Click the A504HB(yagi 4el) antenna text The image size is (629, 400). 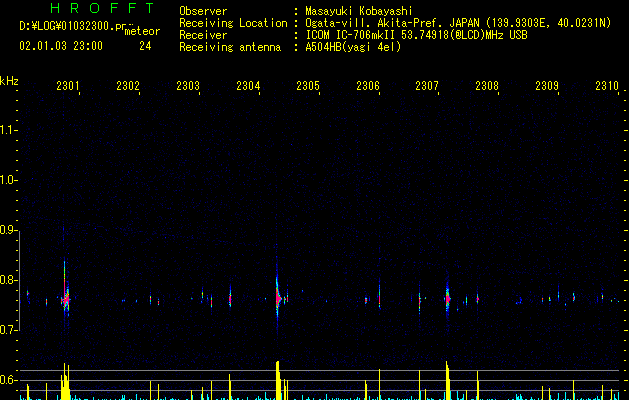click(353, 47)
